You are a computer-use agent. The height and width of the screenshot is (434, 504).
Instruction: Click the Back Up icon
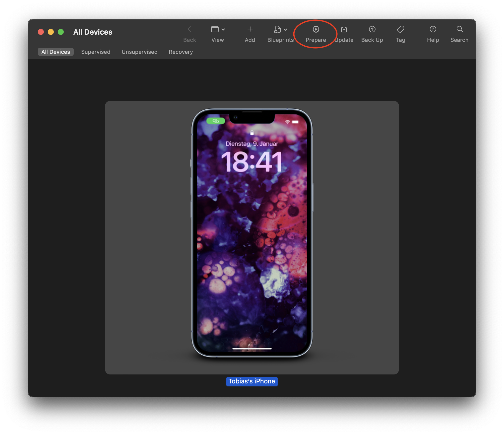pos(372,29)
